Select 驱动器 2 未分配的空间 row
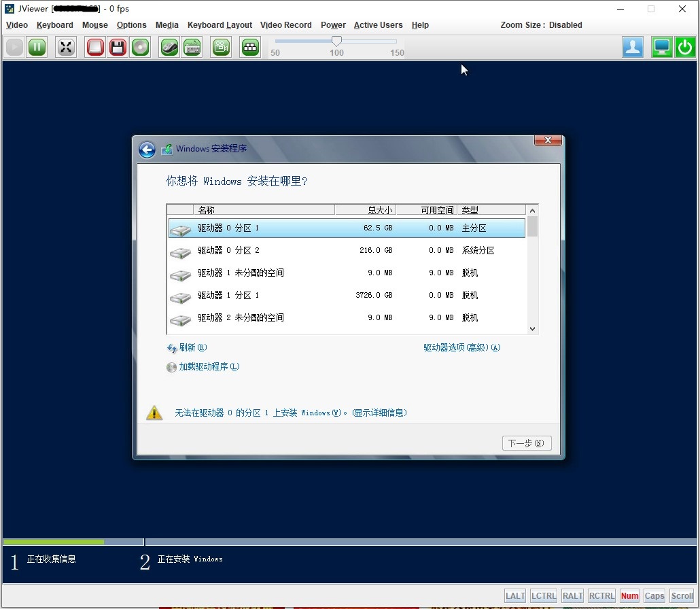Screen dimensions: 700x609 point(347,317)
